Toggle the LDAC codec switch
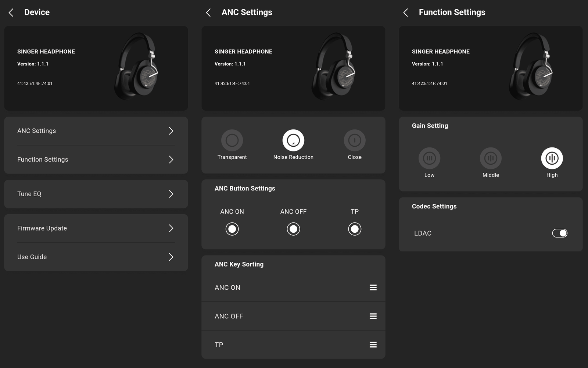This screenshot has height=368, width=588. coord(559,233)
